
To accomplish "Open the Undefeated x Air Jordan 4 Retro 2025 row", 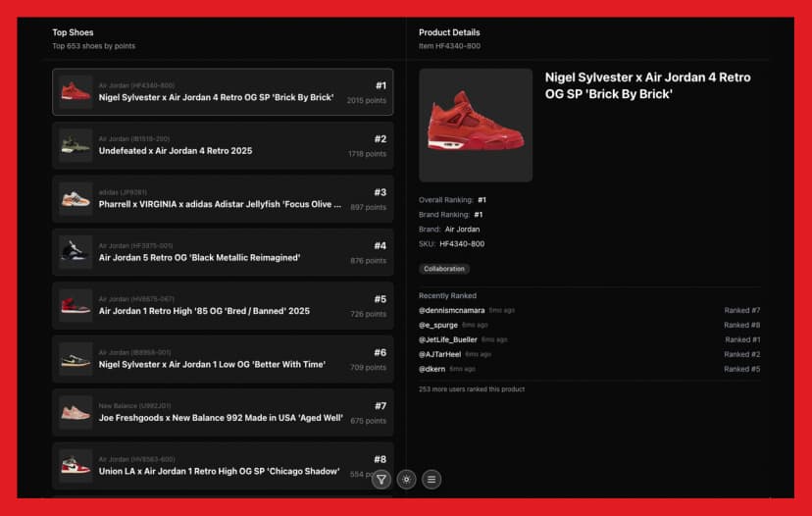I will click(223, 145).
